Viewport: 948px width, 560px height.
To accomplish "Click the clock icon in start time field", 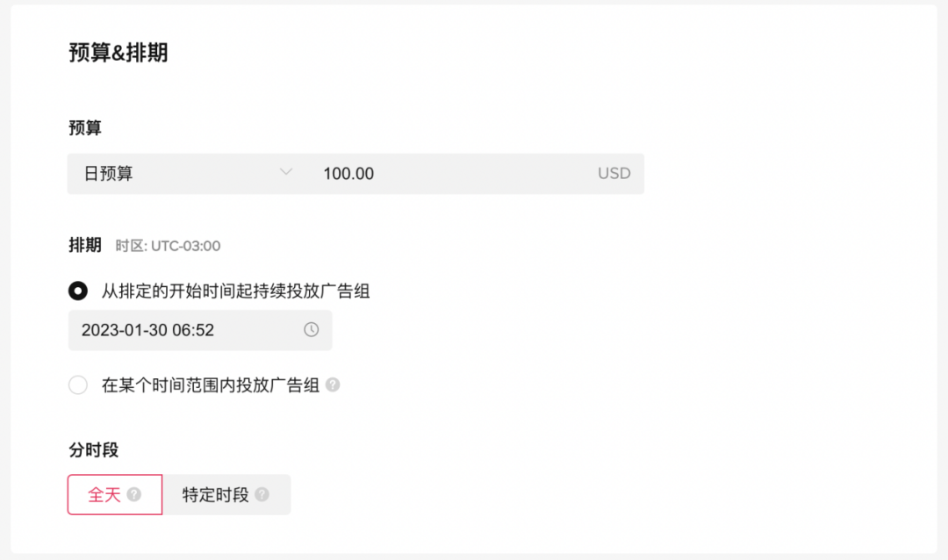I will click(311, 329).
